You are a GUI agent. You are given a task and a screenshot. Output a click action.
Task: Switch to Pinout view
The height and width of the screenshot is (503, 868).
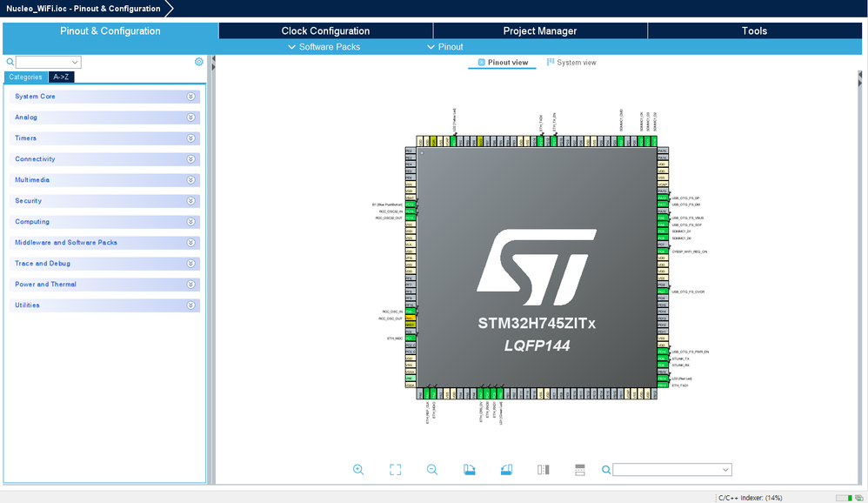[x=502, y=63]
